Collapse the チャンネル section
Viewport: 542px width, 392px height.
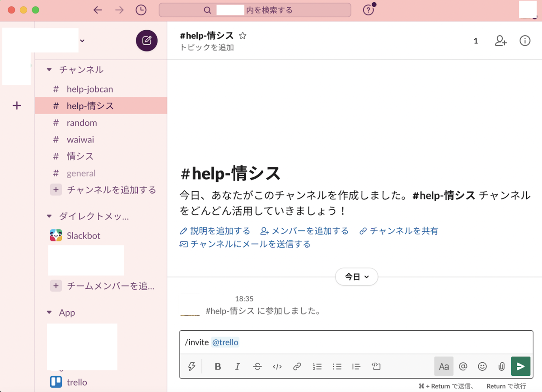tap(49, 70)
